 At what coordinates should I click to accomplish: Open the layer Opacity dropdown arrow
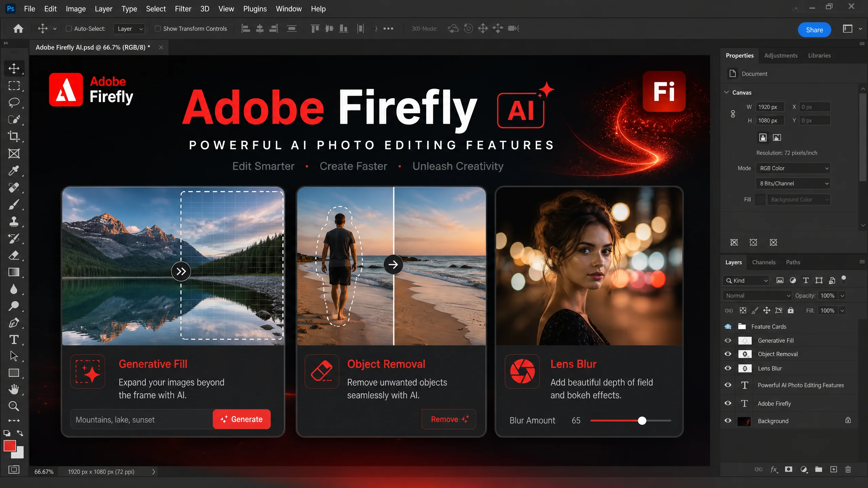(842, 296)
